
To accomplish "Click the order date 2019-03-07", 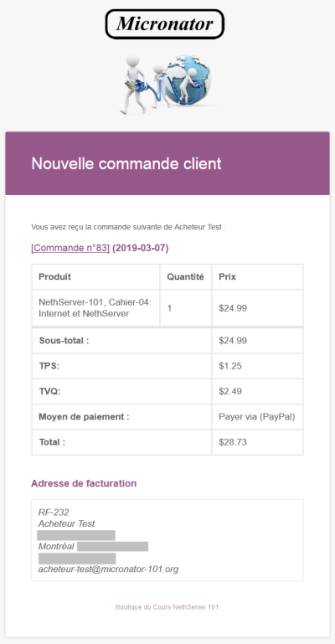I will tap(141, 248).
